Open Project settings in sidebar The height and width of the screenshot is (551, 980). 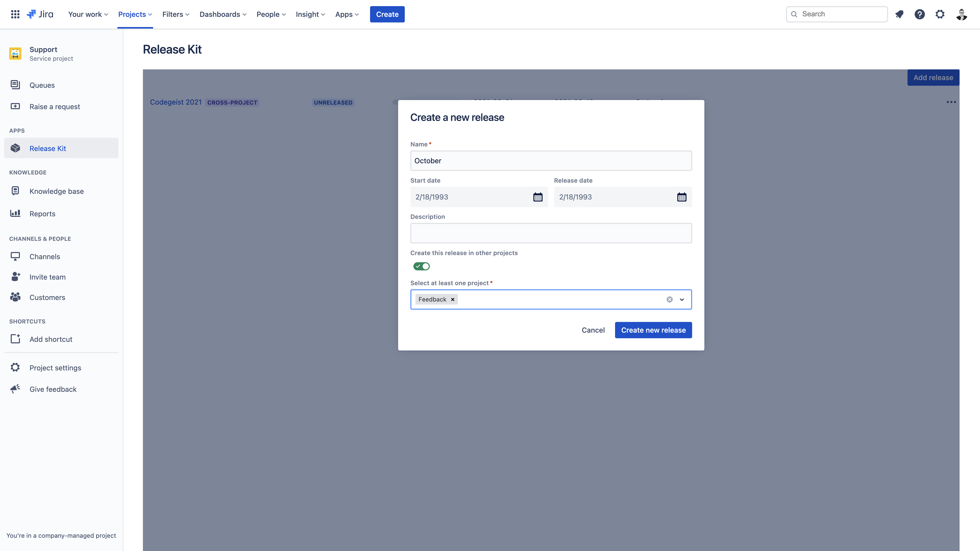pos(55,368)
